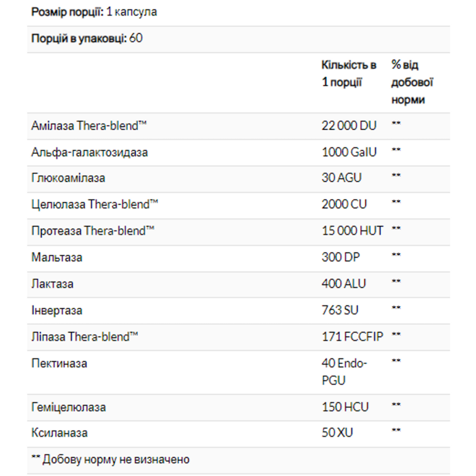
Task: Select the Порцій в упаковці row
Action: tap(238, 39)
